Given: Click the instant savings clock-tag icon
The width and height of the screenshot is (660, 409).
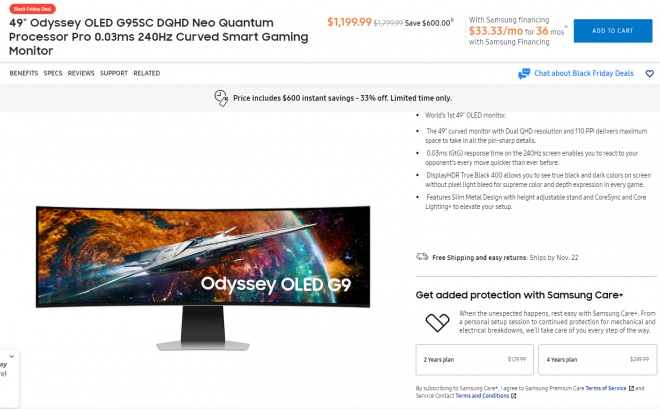Looking at the screenshot, I should (221, 98).
